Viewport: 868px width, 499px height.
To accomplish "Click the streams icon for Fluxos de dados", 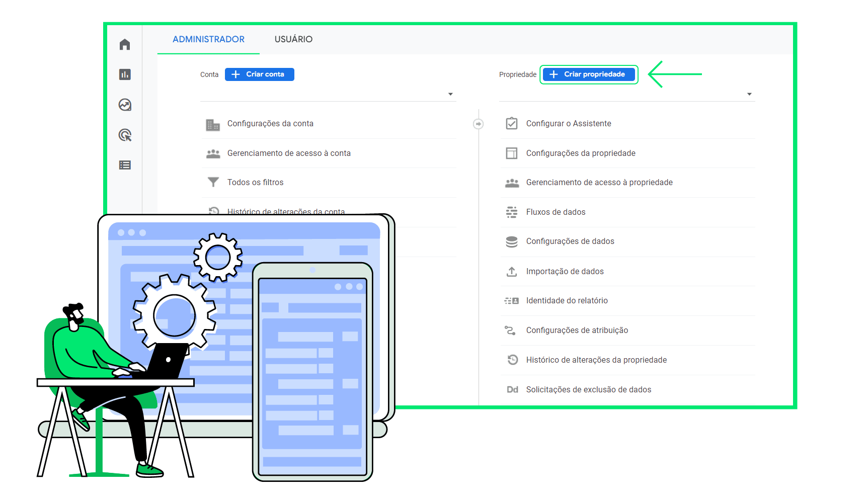I will tap(512, 212).
